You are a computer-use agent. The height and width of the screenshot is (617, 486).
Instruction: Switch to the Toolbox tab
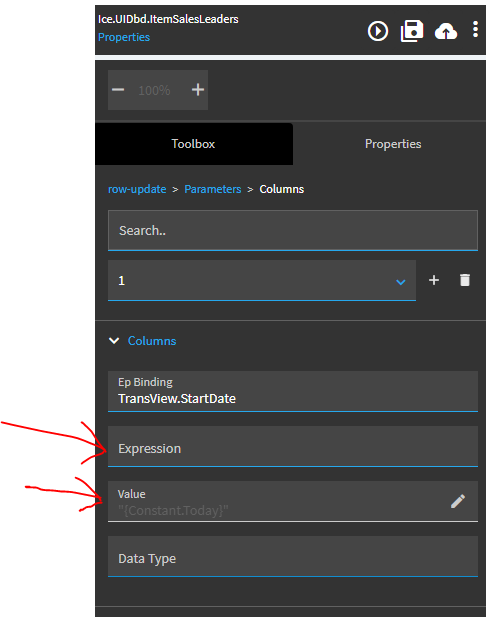click(194, 144)
